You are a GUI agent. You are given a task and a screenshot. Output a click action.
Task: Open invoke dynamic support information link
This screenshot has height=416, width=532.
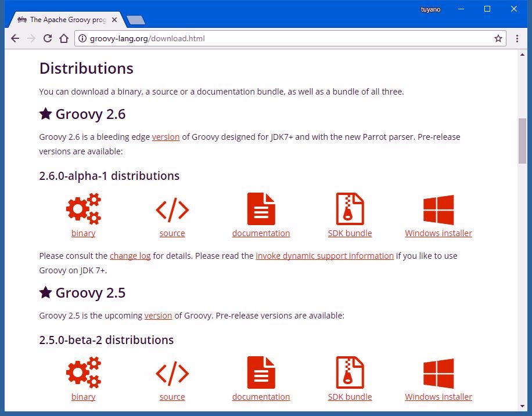(x=325, y=256)
